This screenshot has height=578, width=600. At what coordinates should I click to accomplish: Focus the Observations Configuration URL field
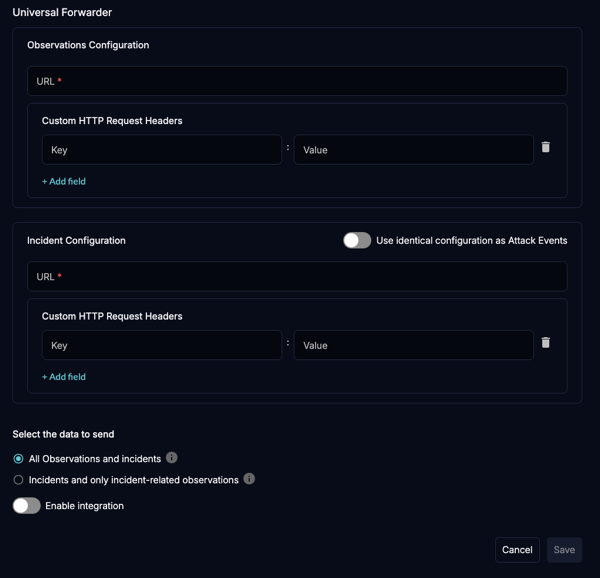(297, 81)
